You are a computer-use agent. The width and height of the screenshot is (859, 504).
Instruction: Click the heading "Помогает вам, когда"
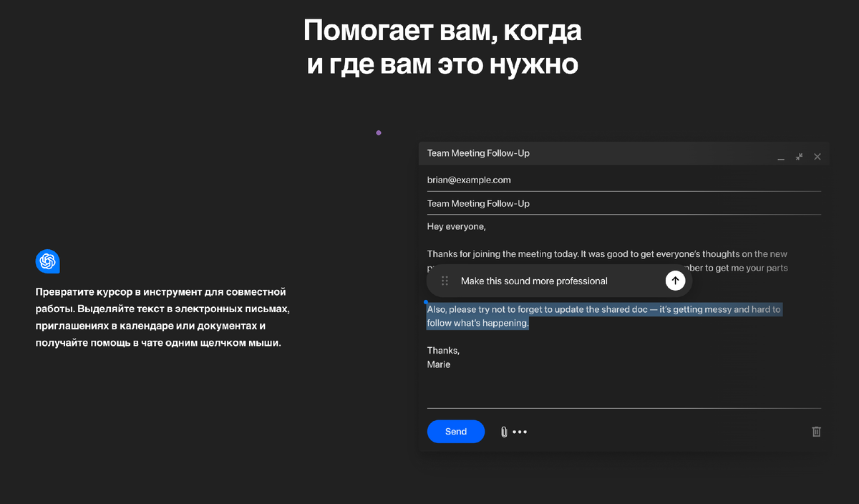click(442, 31)
